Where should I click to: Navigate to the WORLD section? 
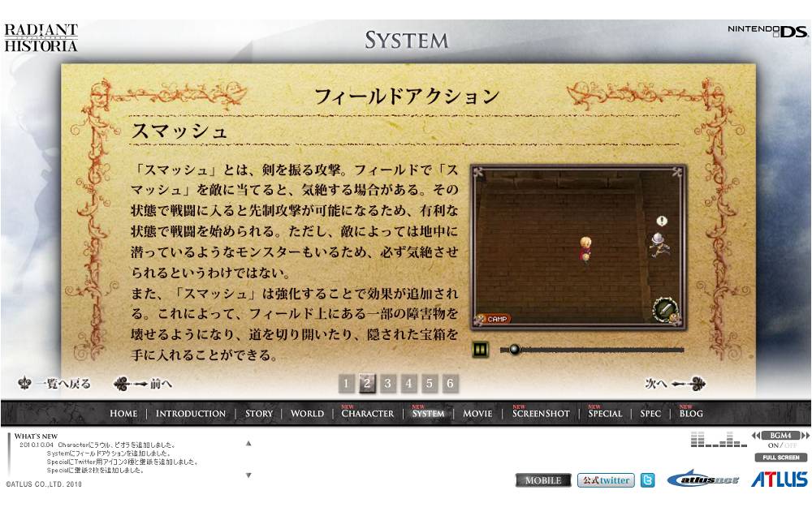pyautogui.click(x=307, y=414)
